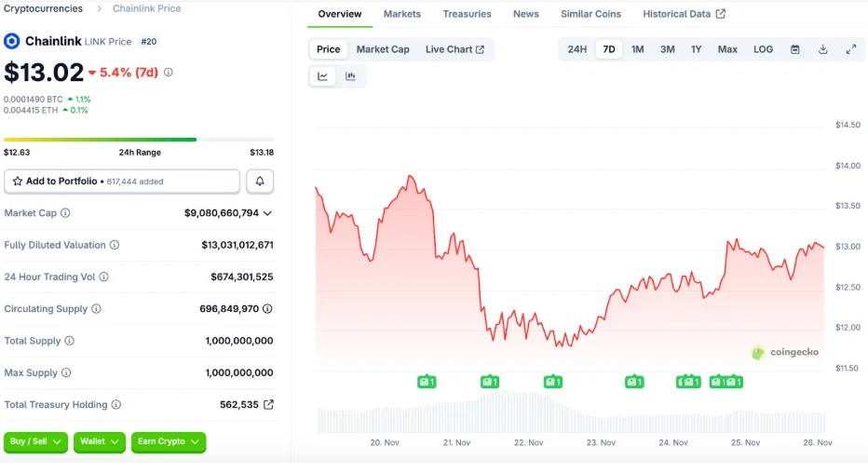Go to Cryptocurrencies breadcrumb link
Image resolution: width=868 pixels, height=473 pixels.
click(43, 8)
